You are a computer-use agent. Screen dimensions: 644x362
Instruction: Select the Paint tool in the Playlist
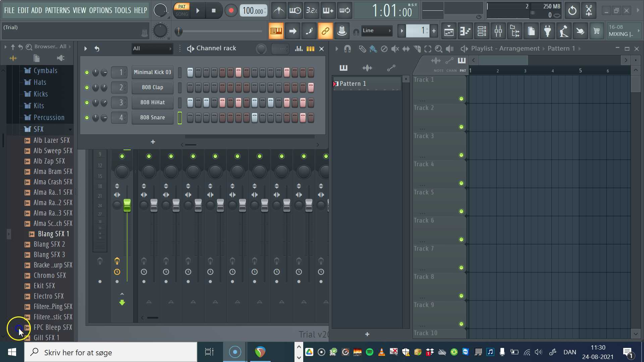point(373,49)
